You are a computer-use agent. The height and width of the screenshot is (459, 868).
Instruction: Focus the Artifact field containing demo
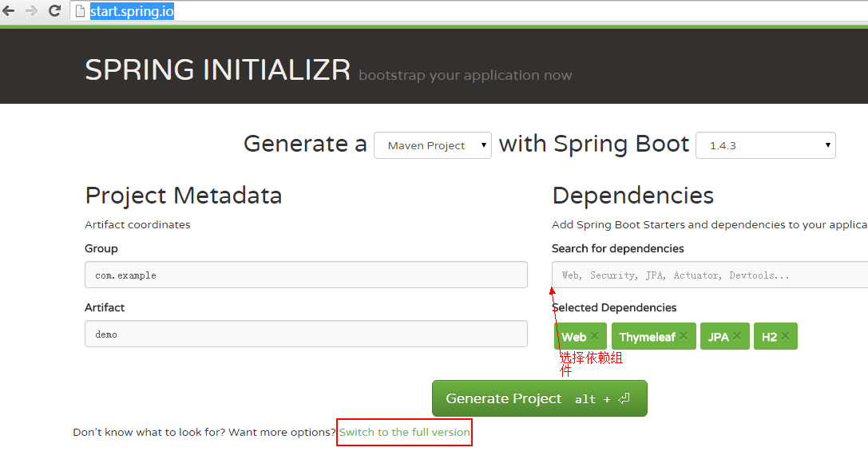tap(306, 334)
